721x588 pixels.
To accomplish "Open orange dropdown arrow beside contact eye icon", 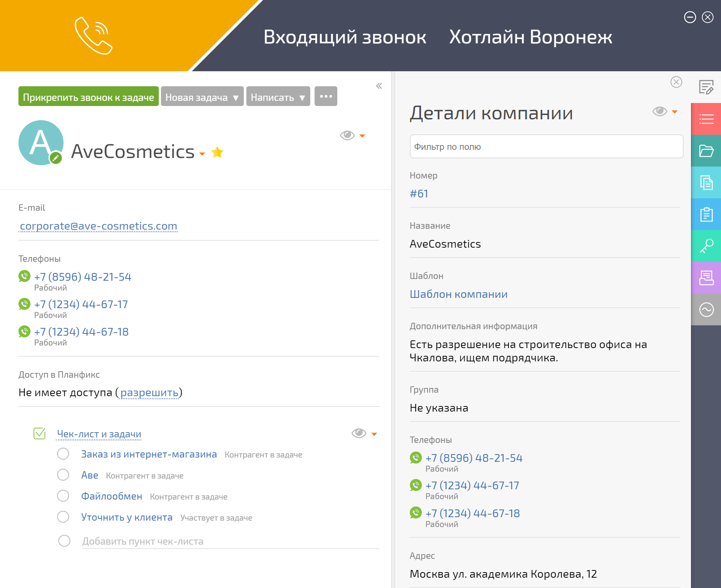I will pos(362,136).
